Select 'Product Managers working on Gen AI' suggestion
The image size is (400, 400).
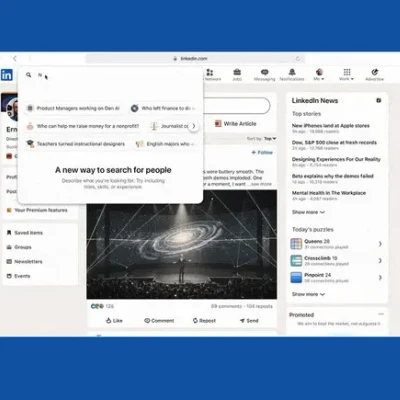(73, 108)
